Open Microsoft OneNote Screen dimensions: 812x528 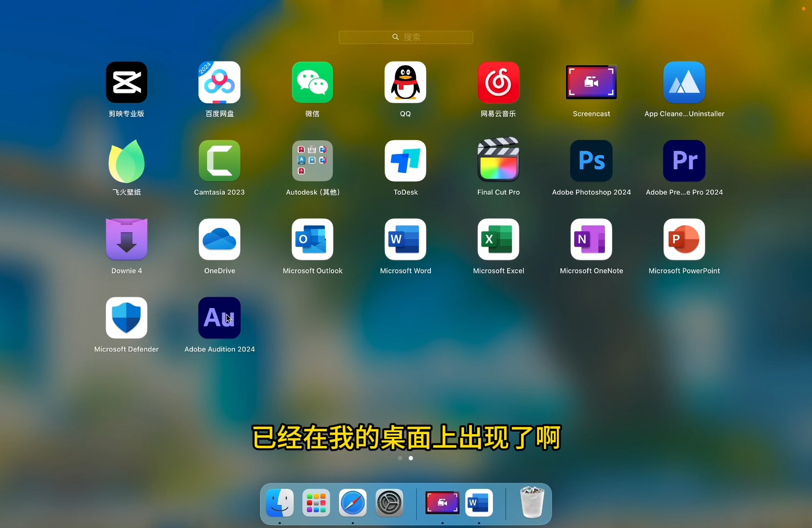591,239
